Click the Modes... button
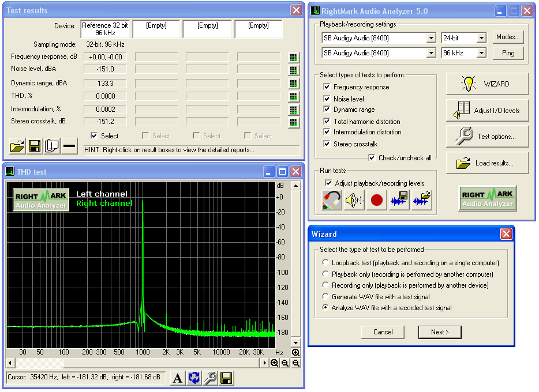 [x=508, y=37]
